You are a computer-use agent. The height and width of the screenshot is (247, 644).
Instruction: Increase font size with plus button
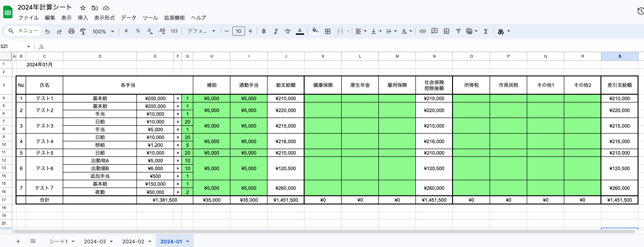(250, 32)
